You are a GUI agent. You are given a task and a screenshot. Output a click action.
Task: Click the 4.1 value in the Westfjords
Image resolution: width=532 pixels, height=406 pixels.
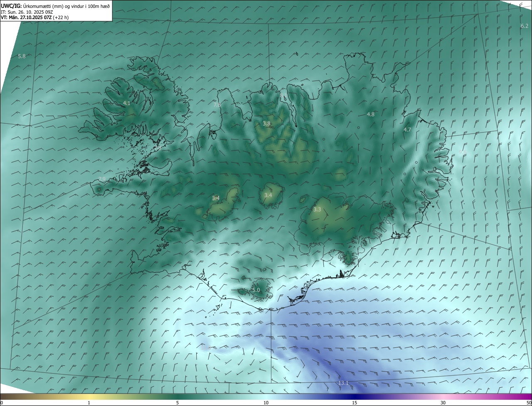click(x=127, y=103)
